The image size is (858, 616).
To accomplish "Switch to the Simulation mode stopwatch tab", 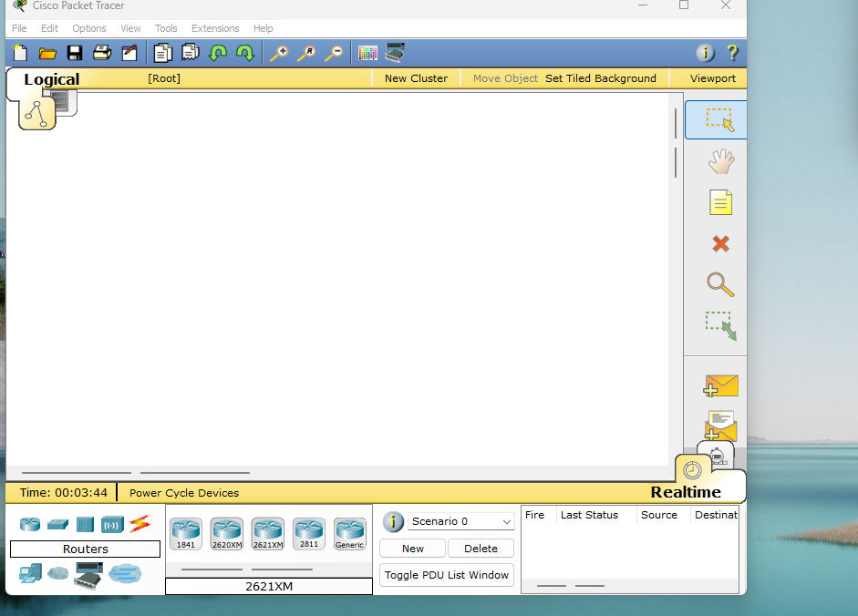I will tap(717, 455).
